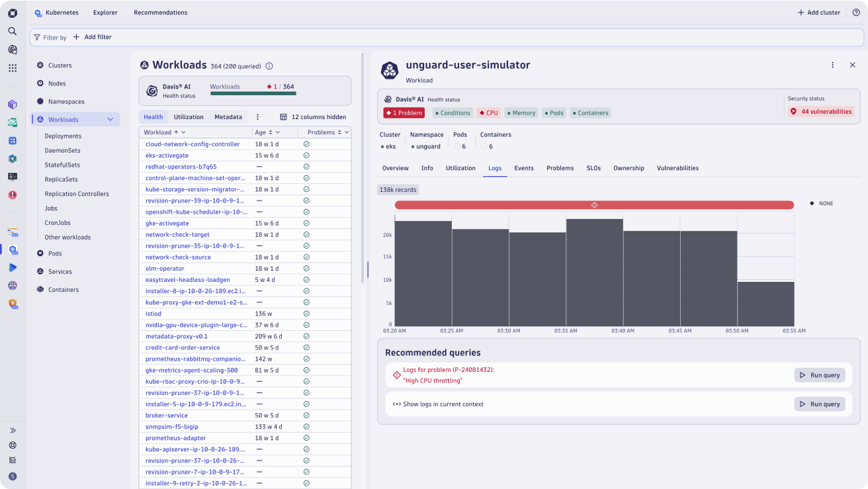Click the Namespaces icon in sidebar
Image resolution: width=868 pixels, height=489 pixels.
coord(40,101)
